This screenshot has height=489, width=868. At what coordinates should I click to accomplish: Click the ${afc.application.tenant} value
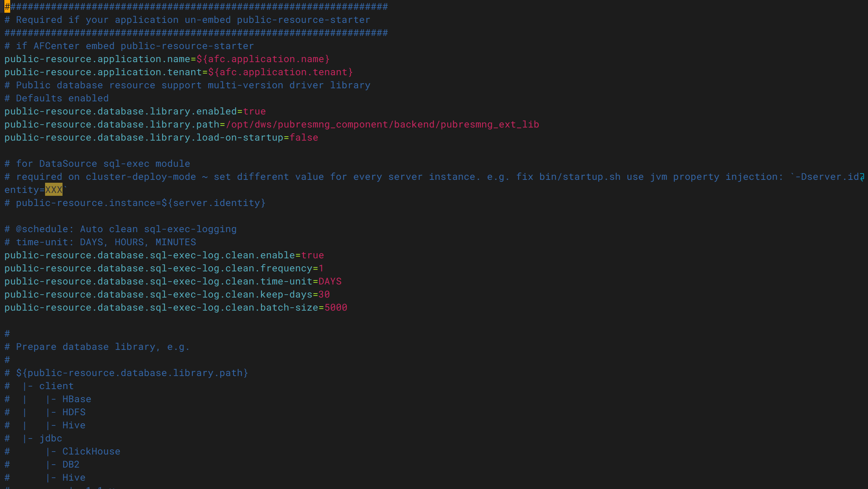(280, 72)
